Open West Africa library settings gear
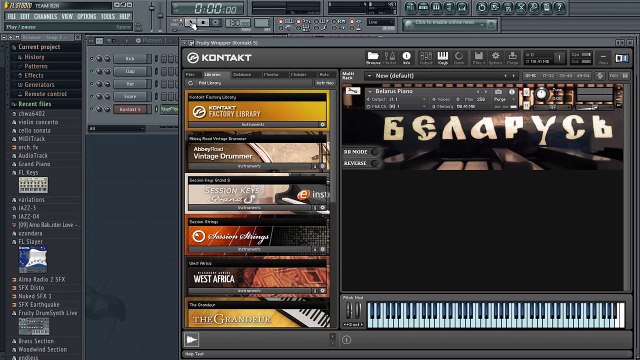 [x=322, y=291]
